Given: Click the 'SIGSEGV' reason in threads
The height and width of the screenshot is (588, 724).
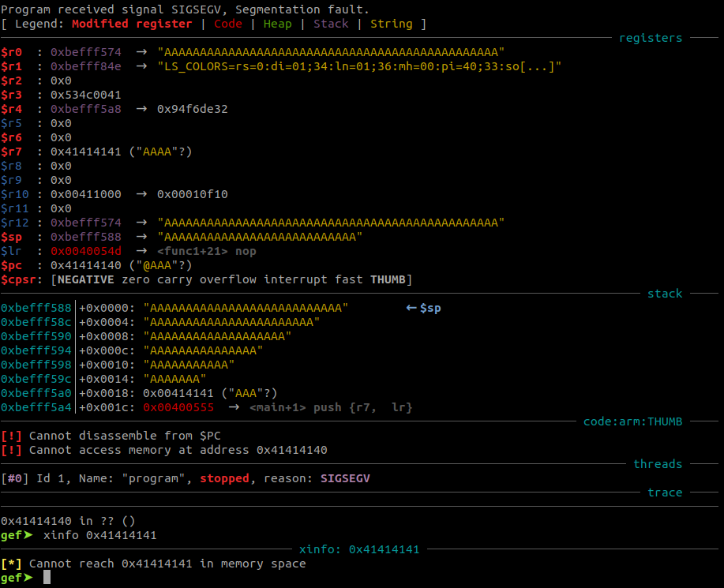Looking at the screenshot, I should tap(345, 478).
